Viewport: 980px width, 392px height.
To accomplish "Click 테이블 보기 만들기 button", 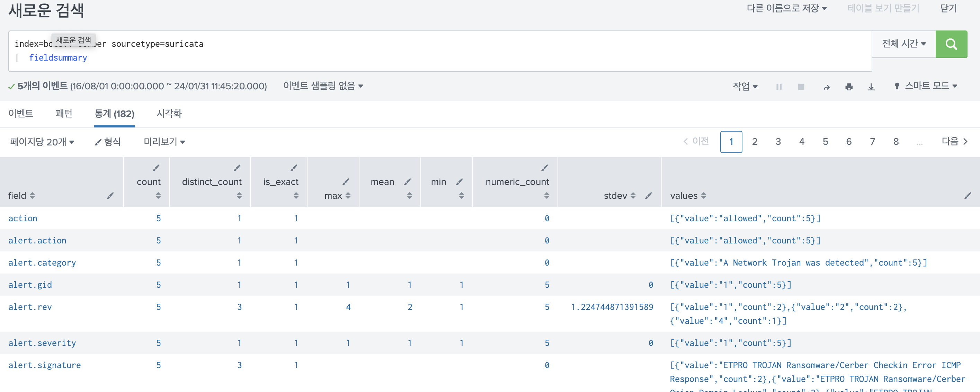I will pyautogui.click(x=883, y=8).
